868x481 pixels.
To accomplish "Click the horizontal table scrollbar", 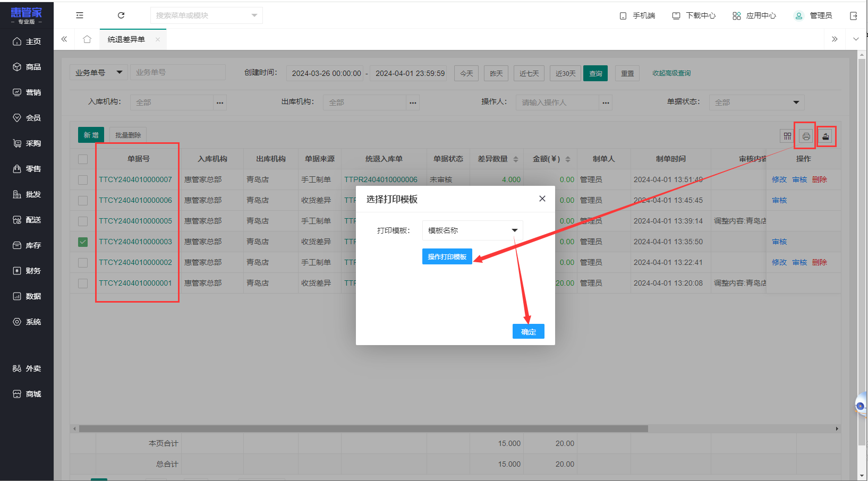I will (363, 428).
